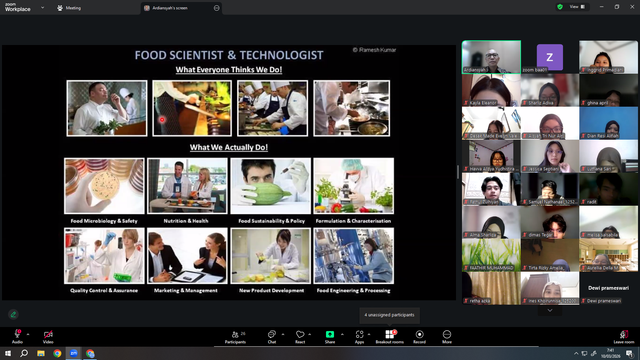
Task: Select the FAATHIR MUHAMMAD video tile
Action: click(491, 255)
